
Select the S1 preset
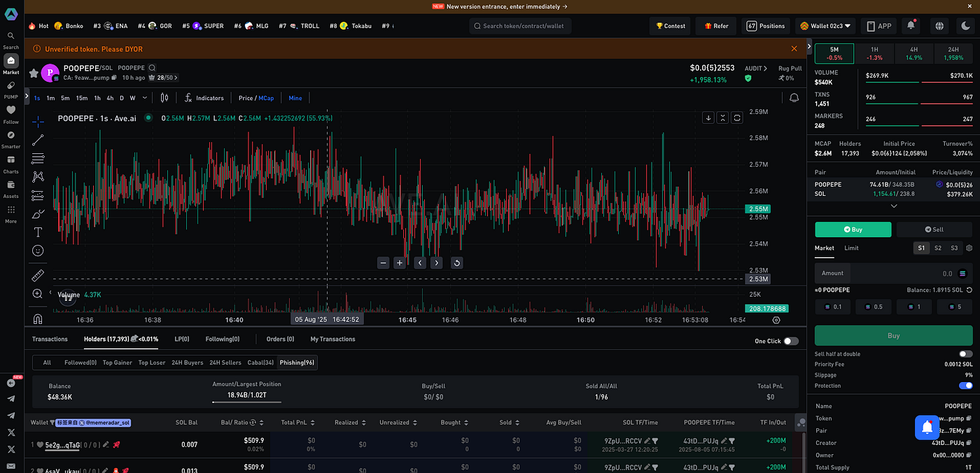point(921,248)
